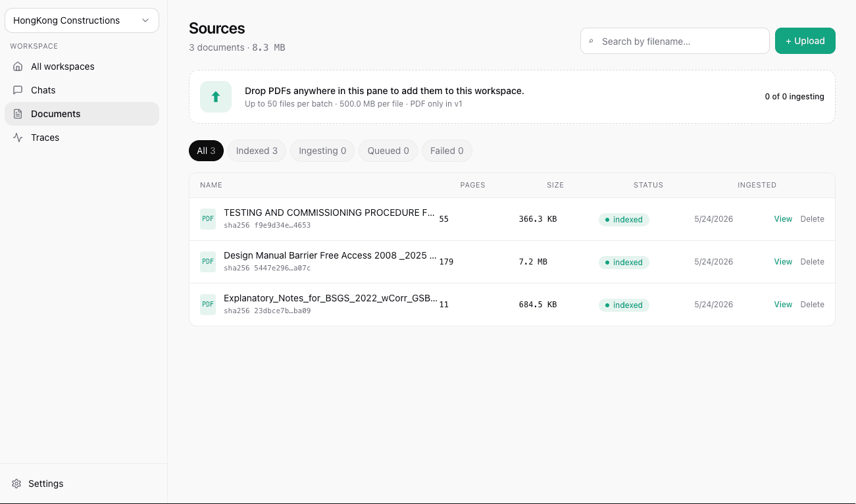This screenshot has height=504, width=856.
Task: Filter documents by Failed 0
Action: click(x=447, y=151)
